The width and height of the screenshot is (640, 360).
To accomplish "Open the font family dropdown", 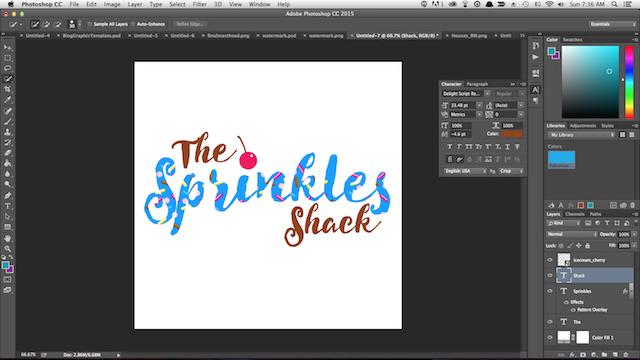I will click(x=487, y=94).
